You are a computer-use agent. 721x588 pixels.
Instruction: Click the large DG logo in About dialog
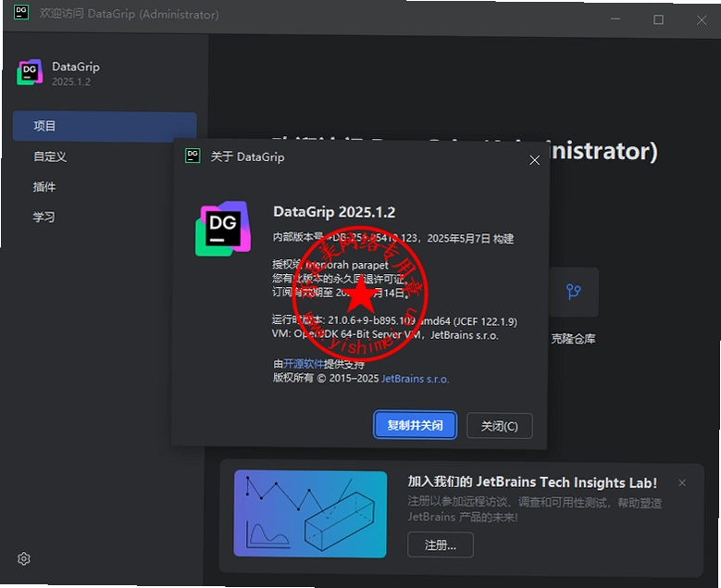[x=223, y=229]
